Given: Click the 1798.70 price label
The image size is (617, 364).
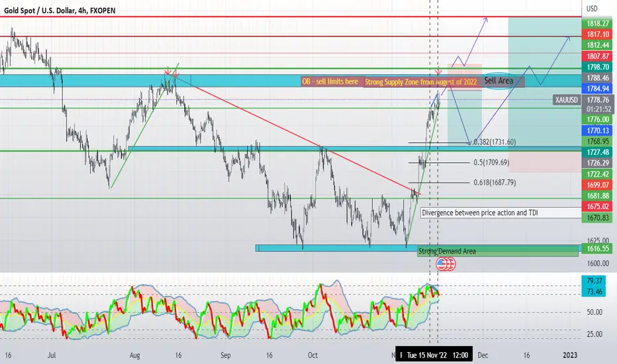Looking at the screenshot, I should pos(598,67).
